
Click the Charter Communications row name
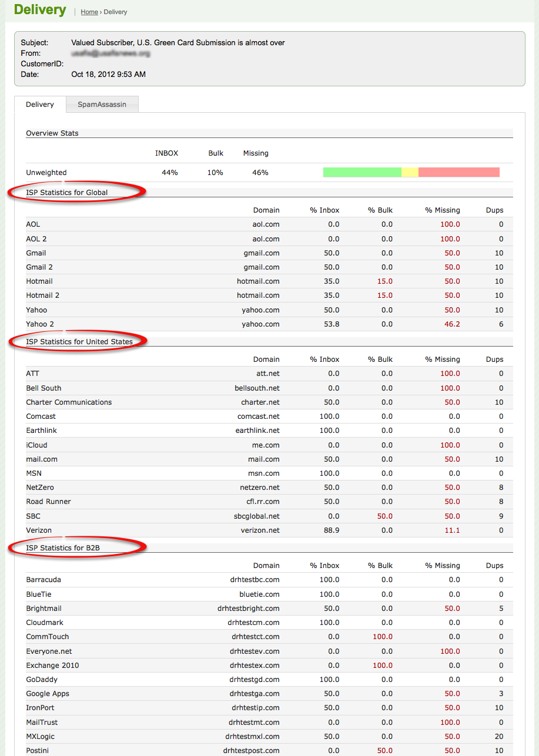pos(69,402)
